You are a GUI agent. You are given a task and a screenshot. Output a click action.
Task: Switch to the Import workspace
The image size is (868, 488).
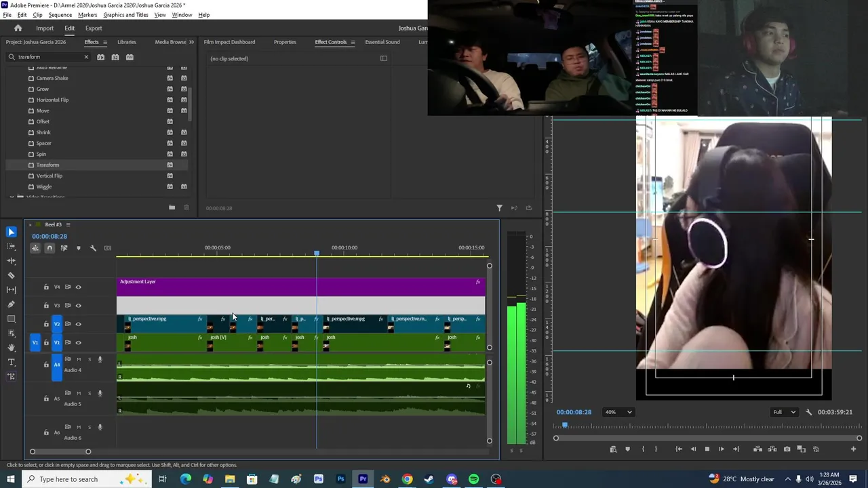click(x=45, y=28)
